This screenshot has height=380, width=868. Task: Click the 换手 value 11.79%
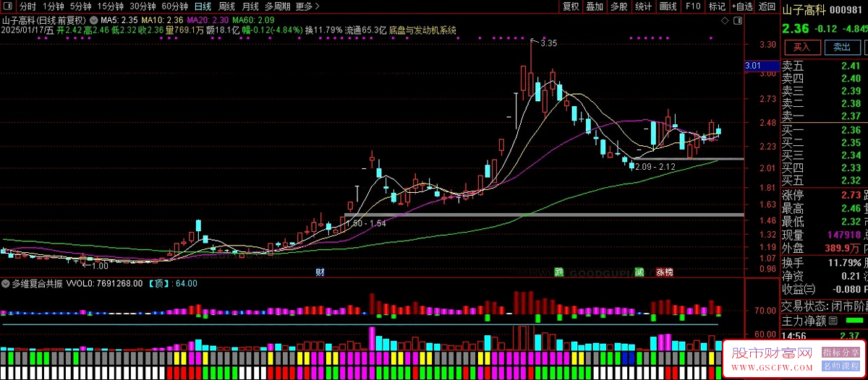844,262
